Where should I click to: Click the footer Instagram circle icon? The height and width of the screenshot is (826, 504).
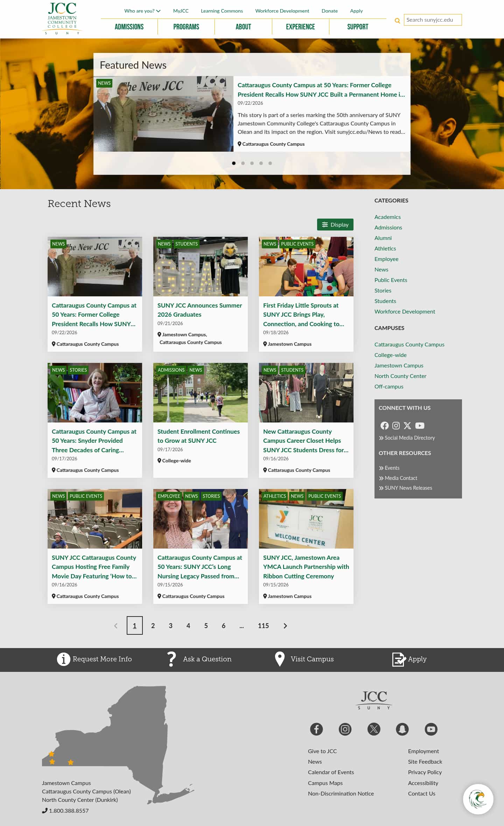pyautogui.click(x=345, y=729)
